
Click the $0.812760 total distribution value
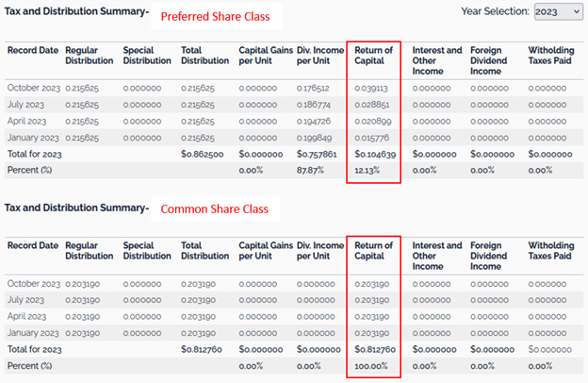tap(204, 350)
